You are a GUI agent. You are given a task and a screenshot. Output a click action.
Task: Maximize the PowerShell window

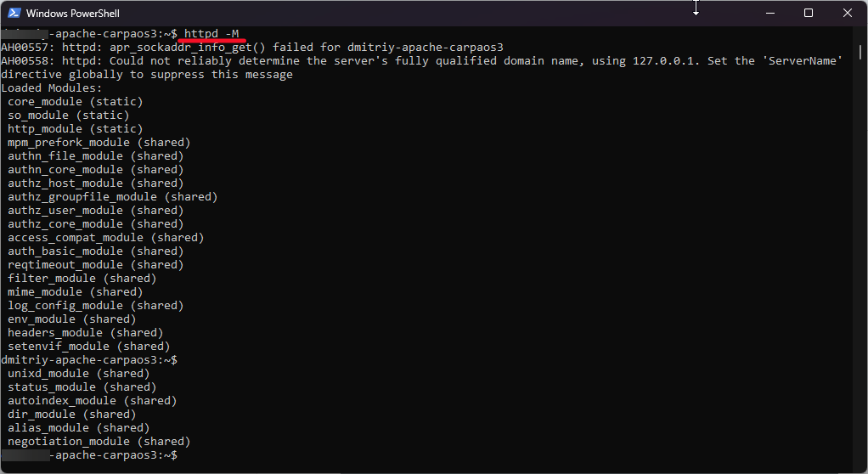tap(809, 13)
